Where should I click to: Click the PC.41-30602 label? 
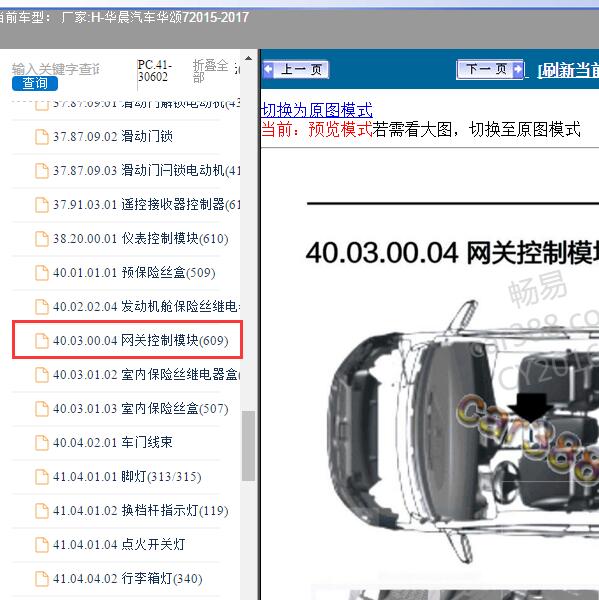pos(155,71)
